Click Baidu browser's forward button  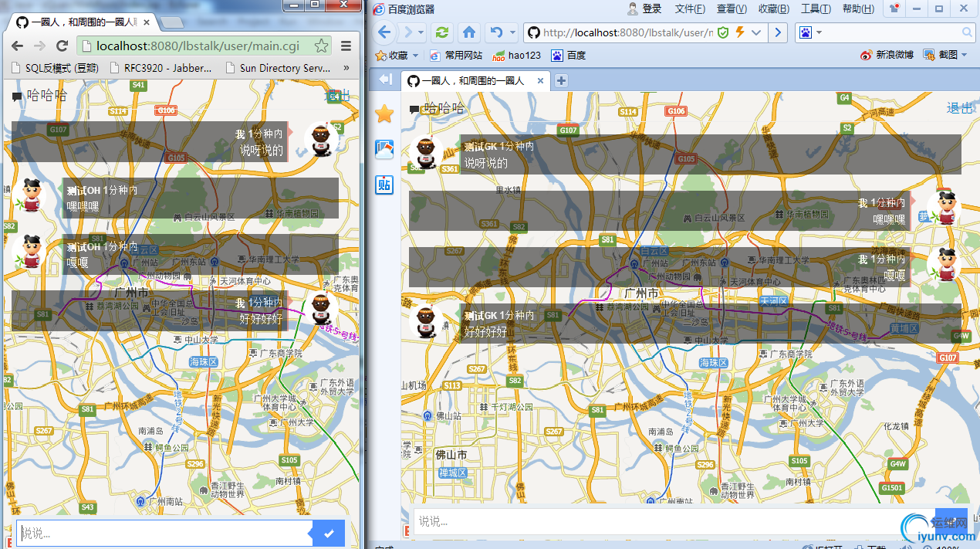[408, 32]
